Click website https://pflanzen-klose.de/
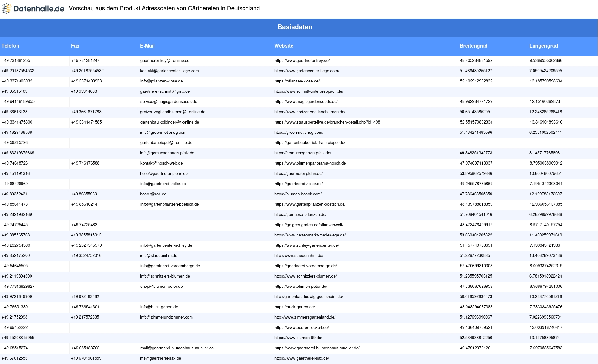The height and width of the screenshot is (364, 598). (297, 81)
